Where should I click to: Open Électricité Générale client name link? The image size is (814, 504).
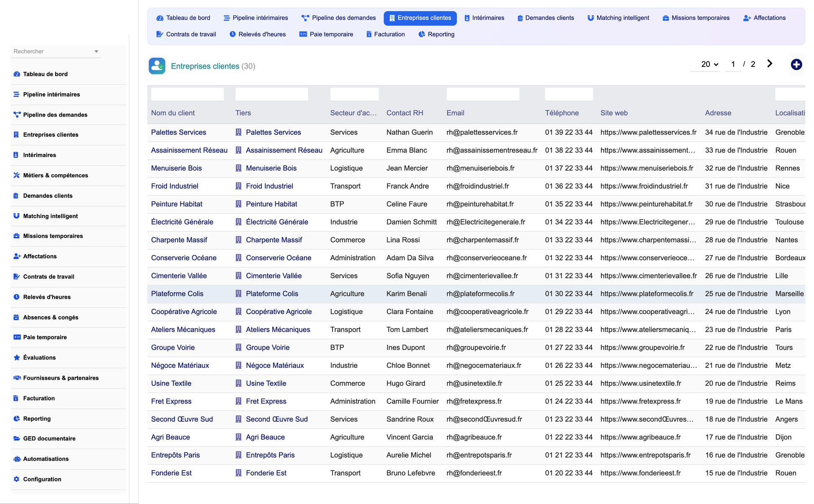pos(182,222)
